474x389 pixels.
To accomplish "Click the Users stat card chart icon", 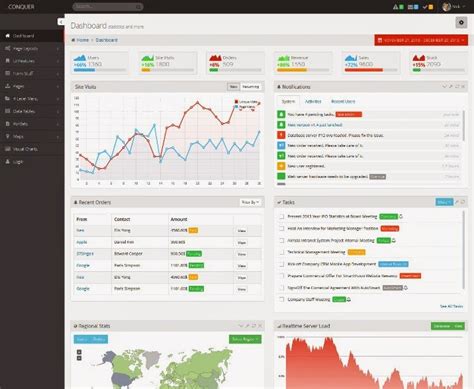I will (80, 58).
